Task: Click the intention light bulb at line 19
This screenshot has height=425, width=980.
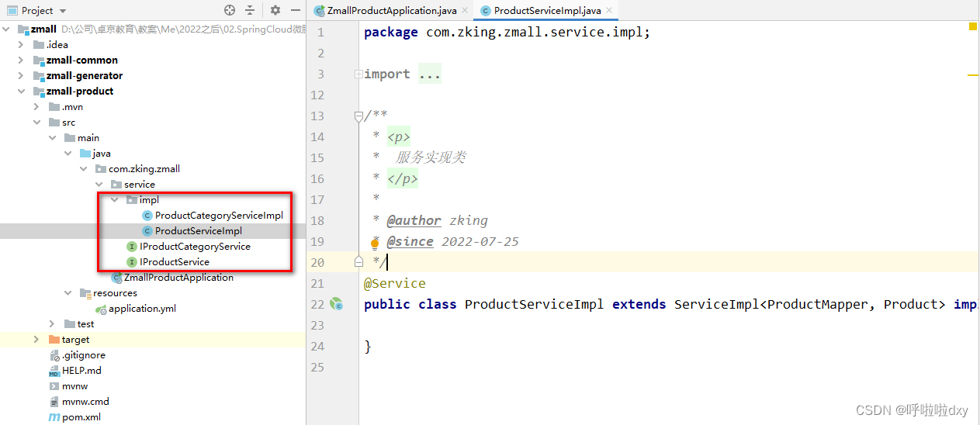Action: point(375,243)
